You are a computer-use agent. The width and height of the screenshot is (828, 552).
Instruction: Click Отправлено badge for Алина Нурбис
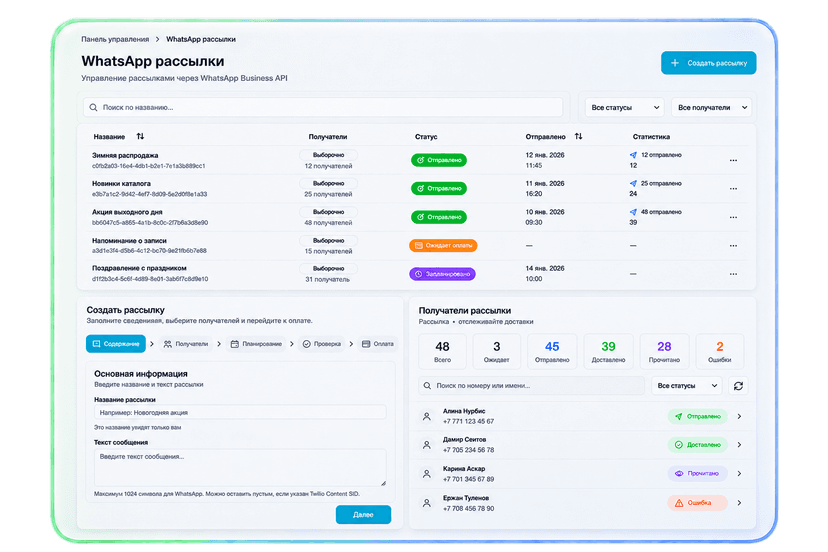click(x=697, y=416)
